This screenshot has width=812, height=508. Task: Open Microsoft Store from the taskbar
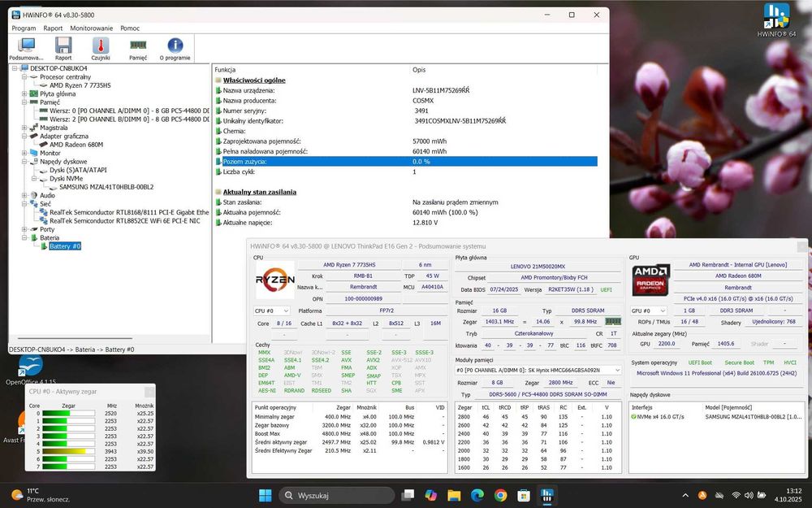524,496
